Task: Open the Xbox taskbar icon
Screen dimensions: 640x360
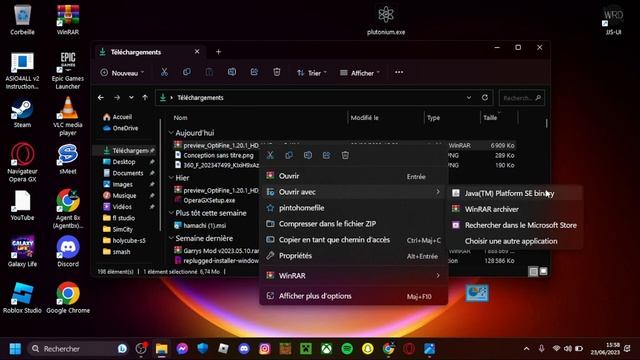Action: (x=326, y=349)
